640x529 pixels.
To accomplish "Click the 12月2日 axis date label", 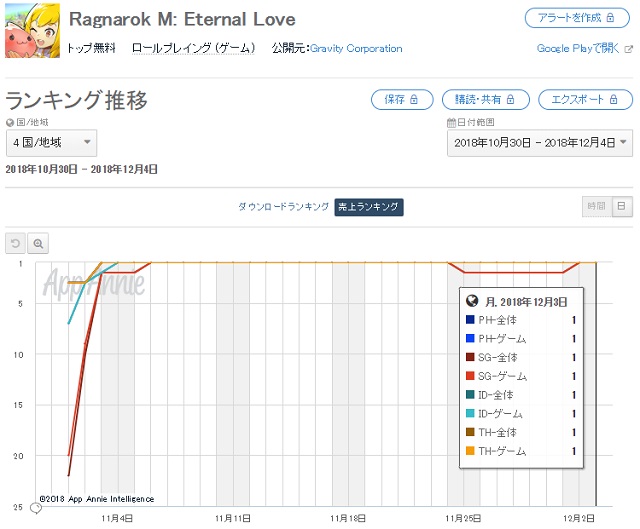I will (x=579, y=518).
